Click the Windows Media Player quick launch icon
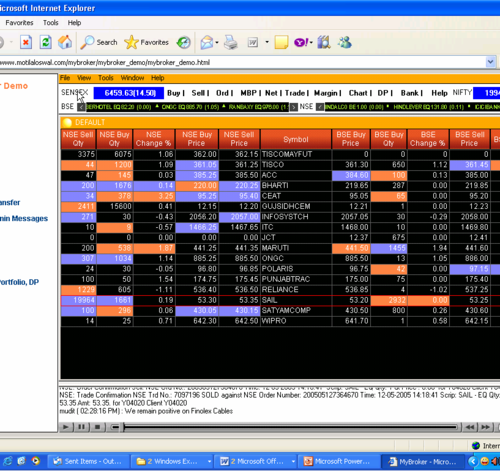This screenshot has width=500, height=471. 35,461
